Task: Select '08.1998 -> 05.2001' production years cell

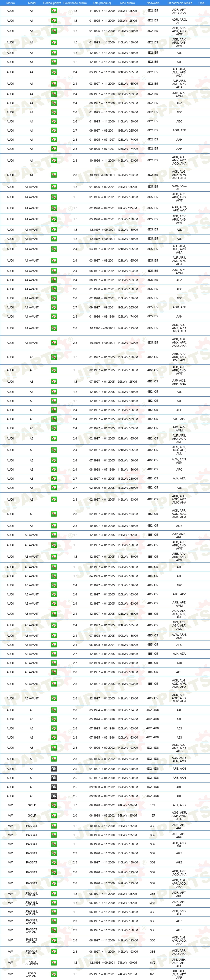Action: pos(102,645)
